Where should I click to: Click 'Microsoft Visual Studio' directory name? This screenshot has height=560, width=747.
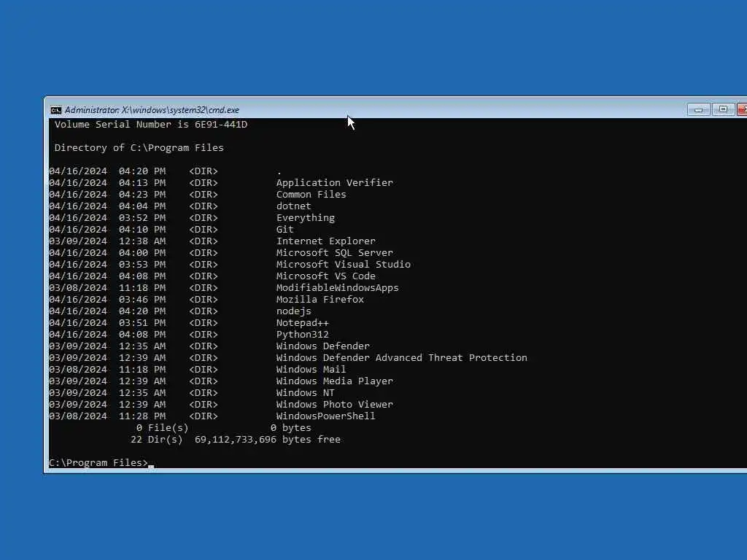[343, 264]
